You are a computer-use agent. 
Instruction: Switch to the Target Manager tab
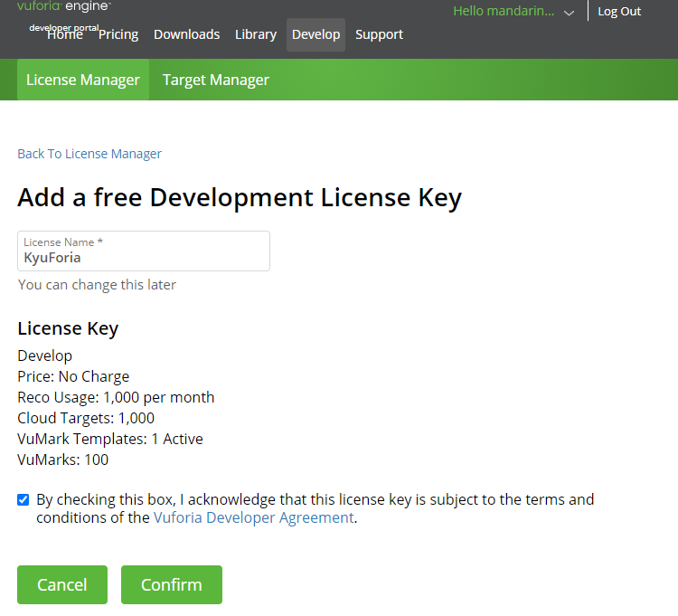(216, 80)
